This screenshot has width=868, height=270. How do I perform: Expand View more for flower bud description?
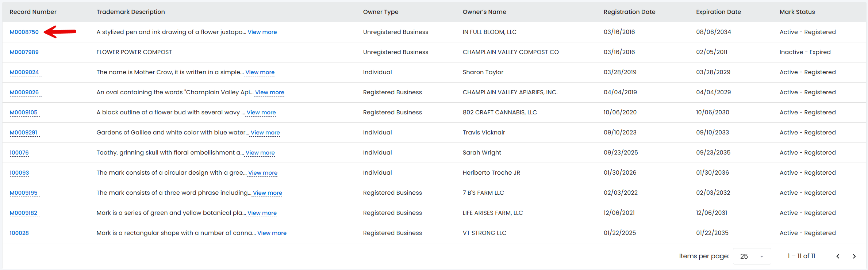click(261, 113)
